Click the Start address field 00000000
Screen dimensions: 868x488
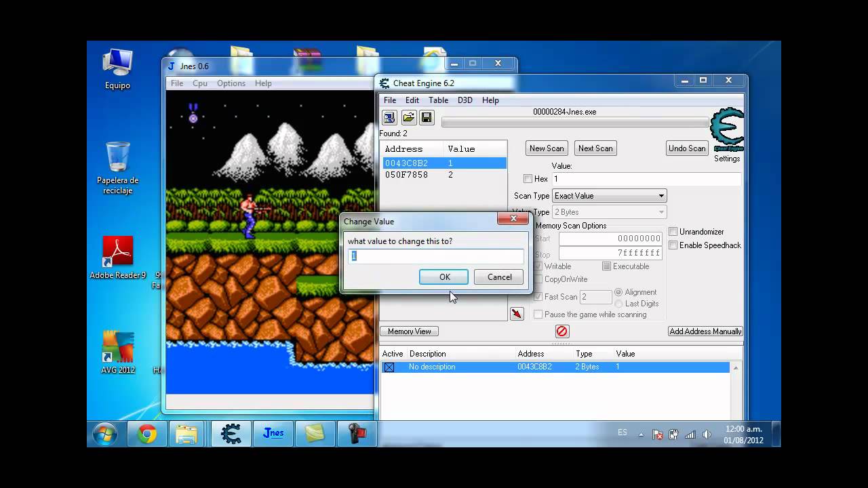pyautogui.click(x=610, y=239)
